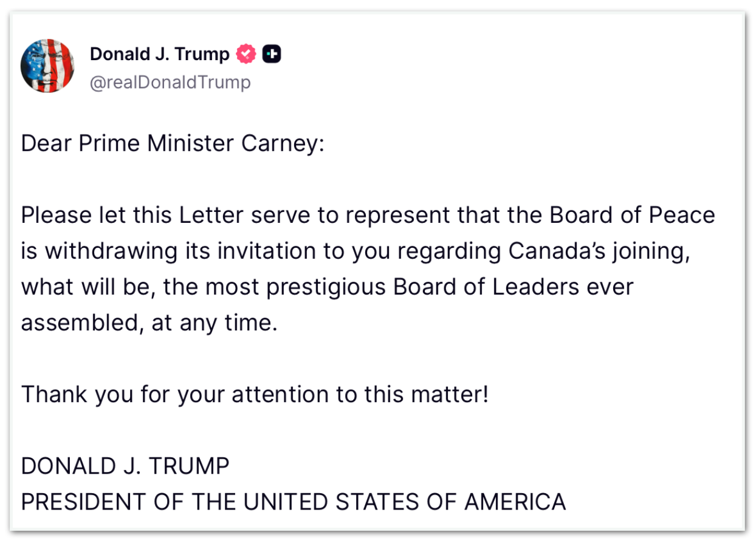Click the words "Board of Peace"
The image size is (756, 543).
633,215
